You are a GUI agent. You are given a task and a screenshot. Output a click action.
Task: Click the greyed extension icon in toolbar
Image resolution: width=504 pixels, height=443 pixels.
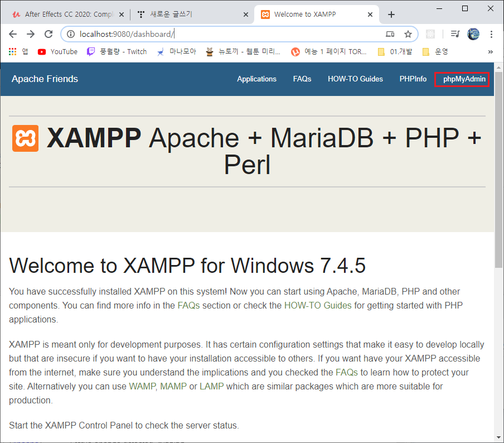click(430, 34)
